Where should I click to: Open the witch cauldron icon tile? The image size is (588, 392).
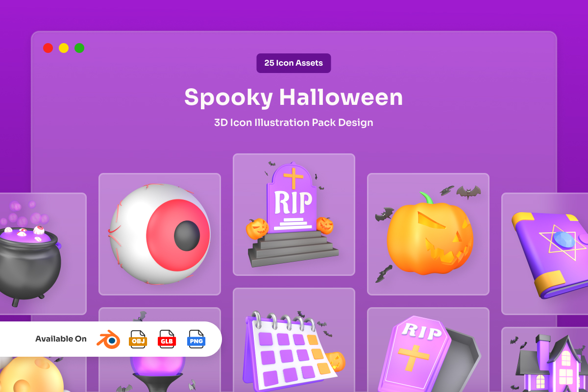coord(43,254)
